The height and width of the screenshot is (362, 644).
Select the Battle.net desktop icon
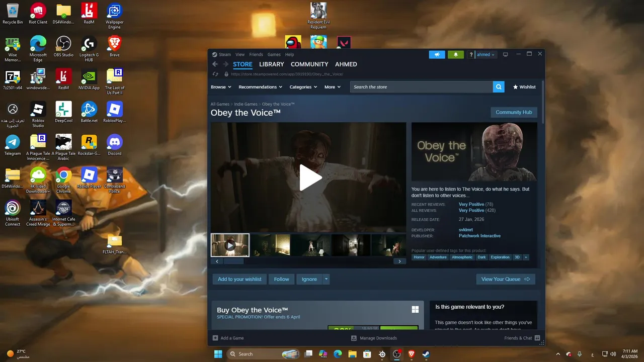pos(89,112)
